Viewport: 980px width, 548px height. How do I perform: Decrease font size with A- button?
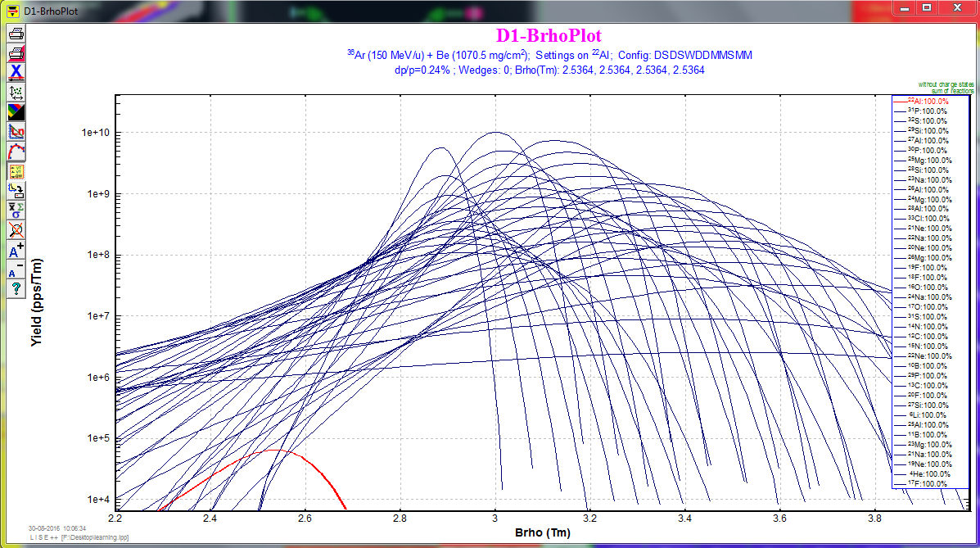16,270
